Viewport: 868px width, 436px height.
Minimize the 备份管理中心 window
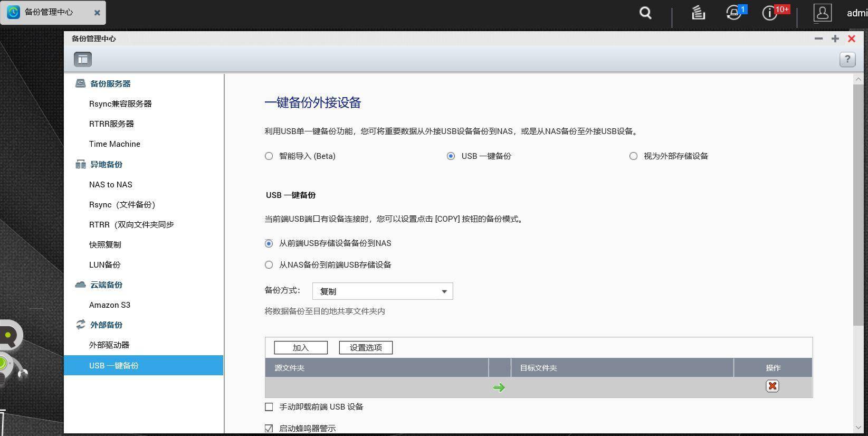[x=818, y=39]
